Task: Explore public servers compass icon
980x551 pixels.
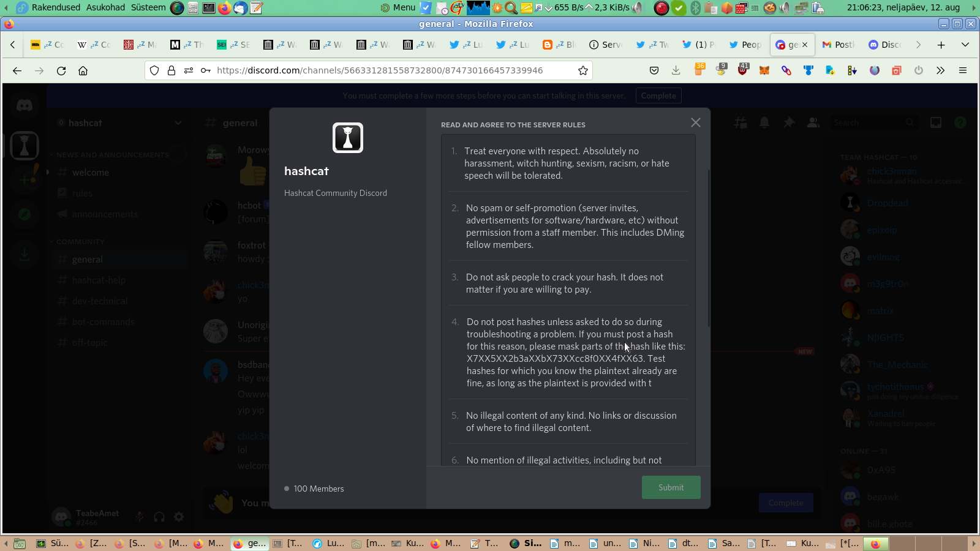Action: coord(24,214)
